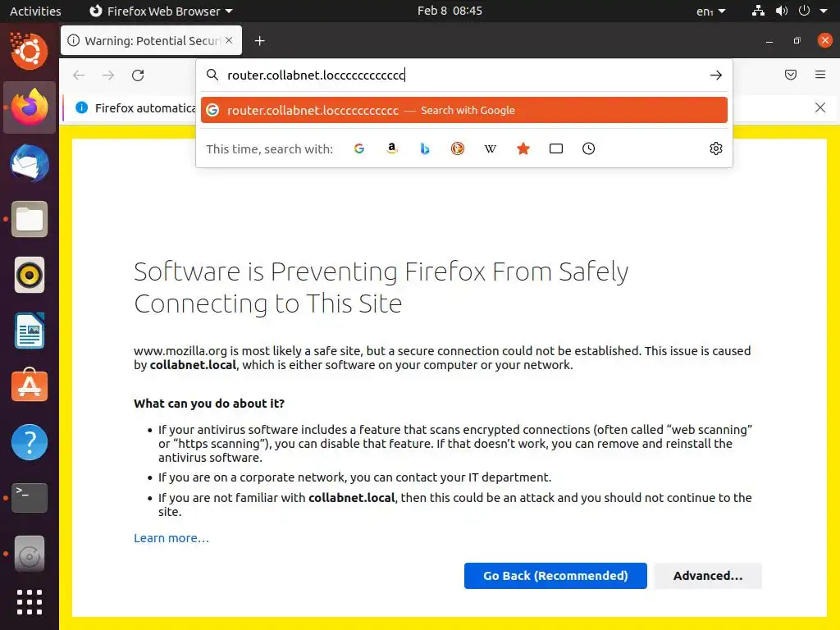This screenshot has height=630, width=840.
Task: Open the Pocket save icon
Action: [x=791, y=75]
